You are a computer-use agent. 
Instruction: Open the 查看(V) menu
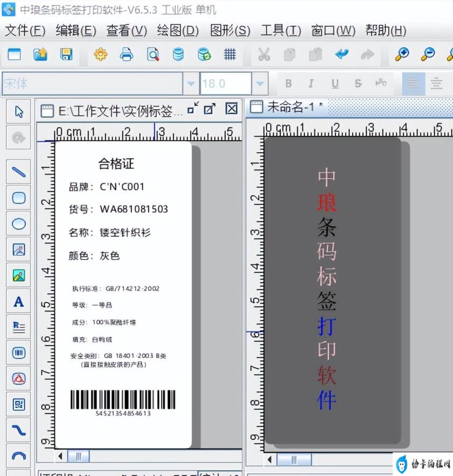click(x=127, y=31)
